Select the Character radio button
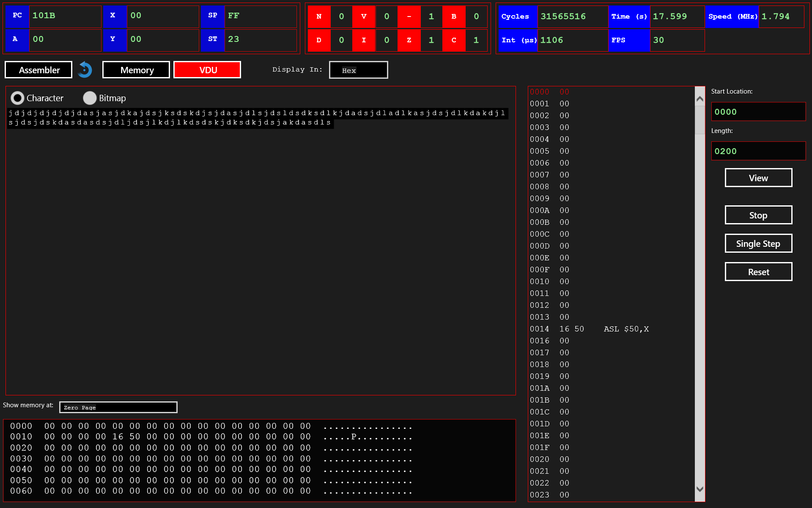812x508 pixels. (17, 98)
